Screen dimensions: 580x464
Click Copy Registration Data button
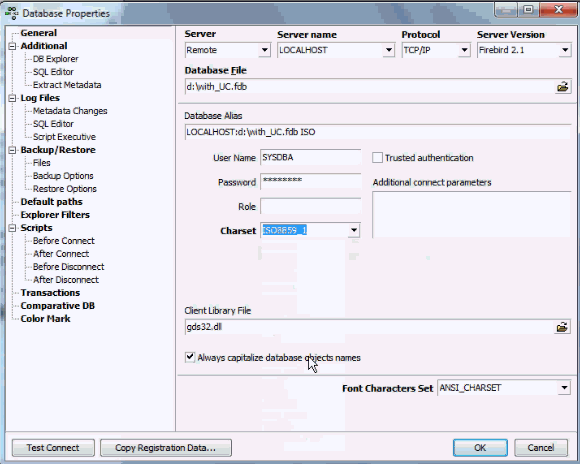click(x=166, y=448)
